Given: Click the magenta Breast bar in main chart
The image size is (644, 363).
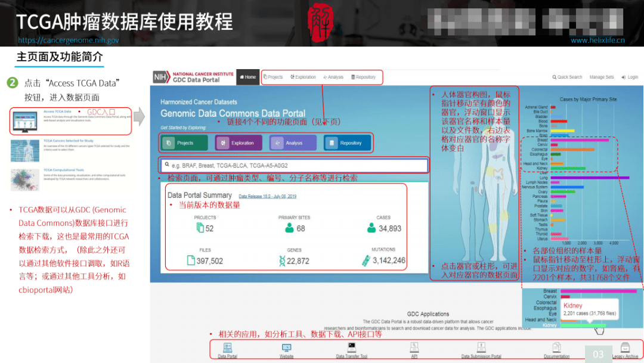Looking at the screenshot, I should [x=580, y=140].
